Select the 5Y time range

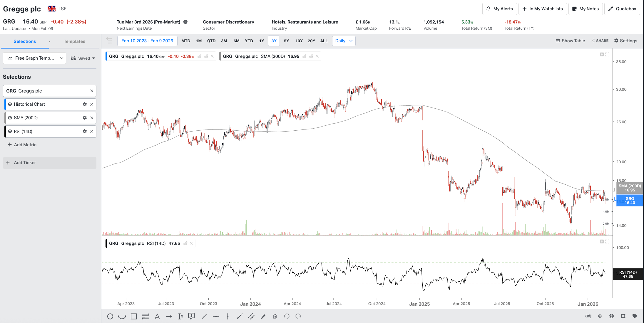[286, 41]
